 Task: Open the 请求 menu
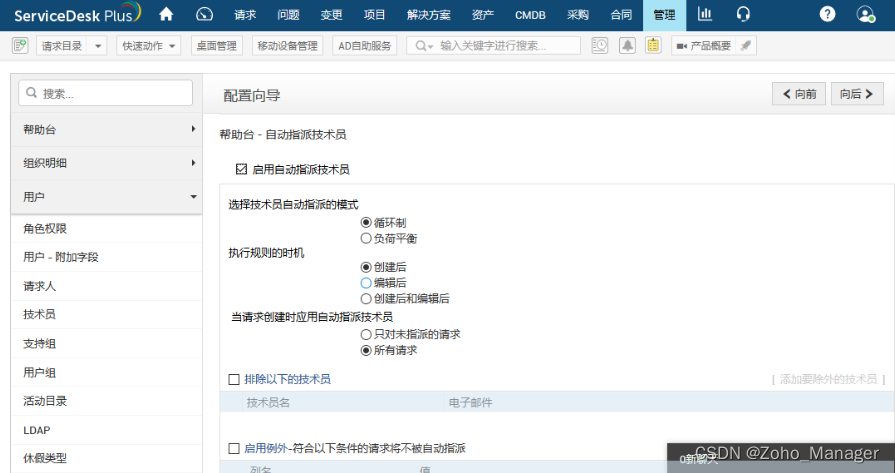(245, 15)
